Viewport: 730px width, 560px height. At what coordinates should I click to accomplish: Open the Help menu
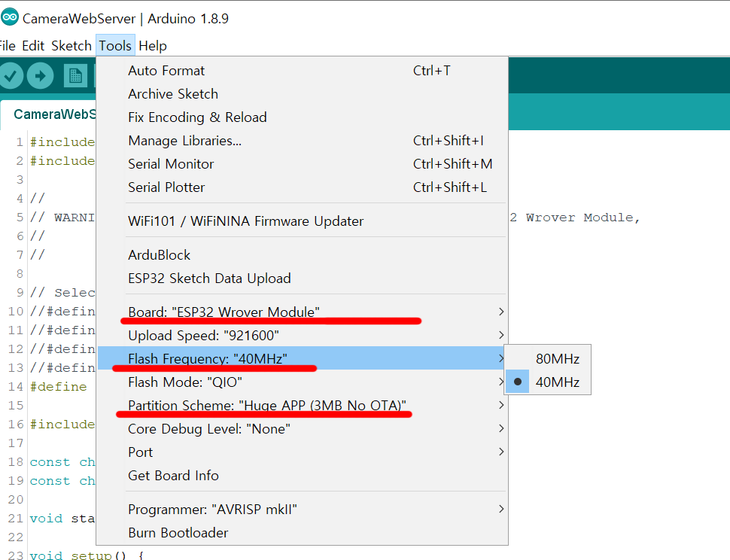click(x=153, y=46)
